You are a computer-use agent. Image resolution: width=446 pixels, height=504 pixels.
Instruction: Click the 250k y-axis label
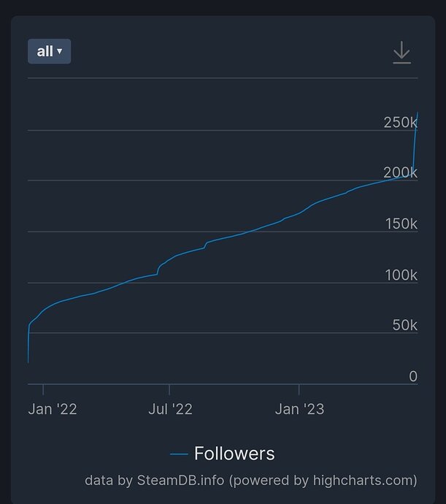(400, 122)
